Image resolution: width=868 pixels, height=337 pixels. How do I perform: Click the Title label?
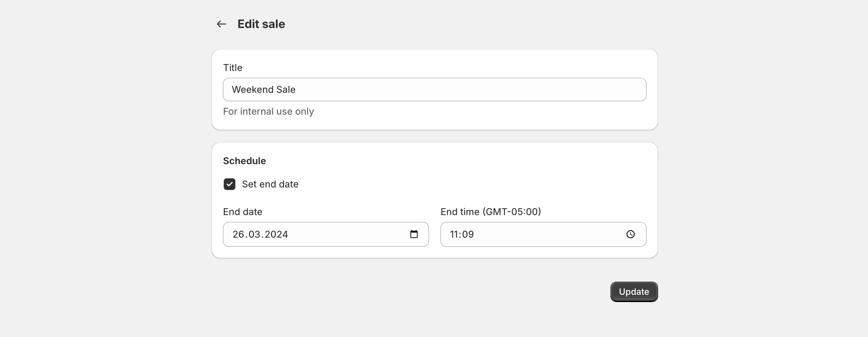pos(232,68)
